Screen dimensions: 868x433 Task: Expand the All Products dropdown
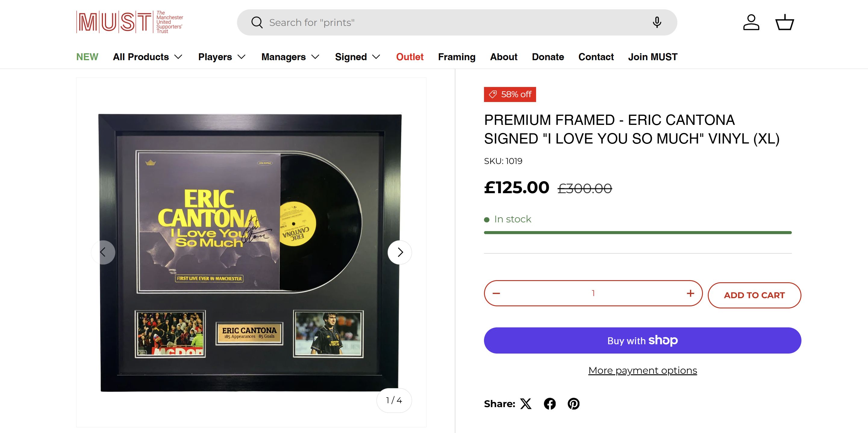coord(148,57)
